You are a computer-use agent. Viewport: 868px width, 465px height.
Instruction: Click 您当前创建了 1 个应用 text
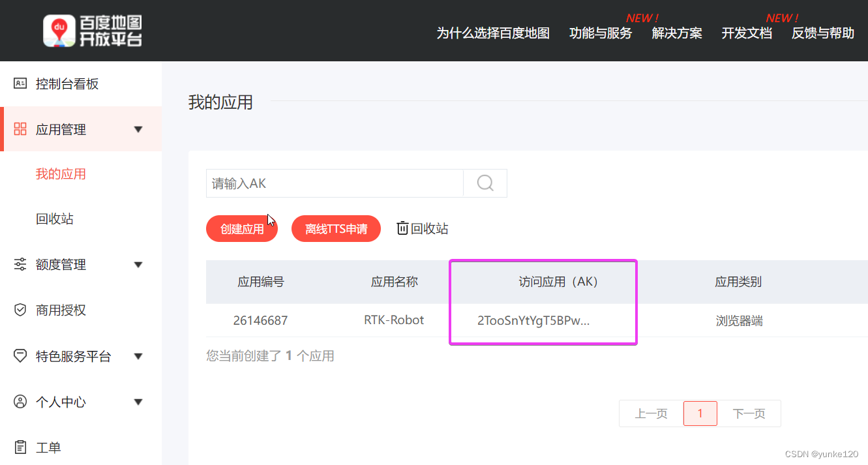point(270,356)
